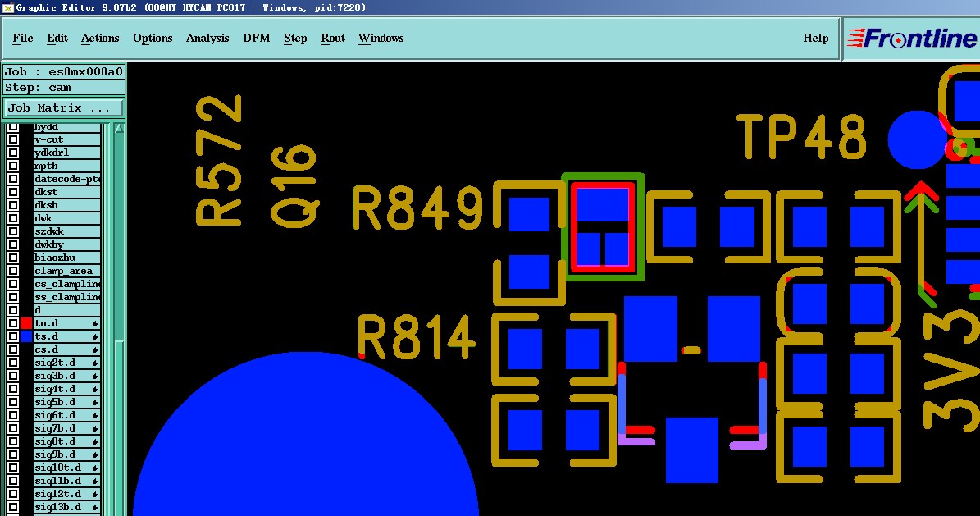The height and width of the screenshot is (516, 980).
Task: Select the sig13b.d layer name
Action: pyautogui.click(x=67, y=507)
